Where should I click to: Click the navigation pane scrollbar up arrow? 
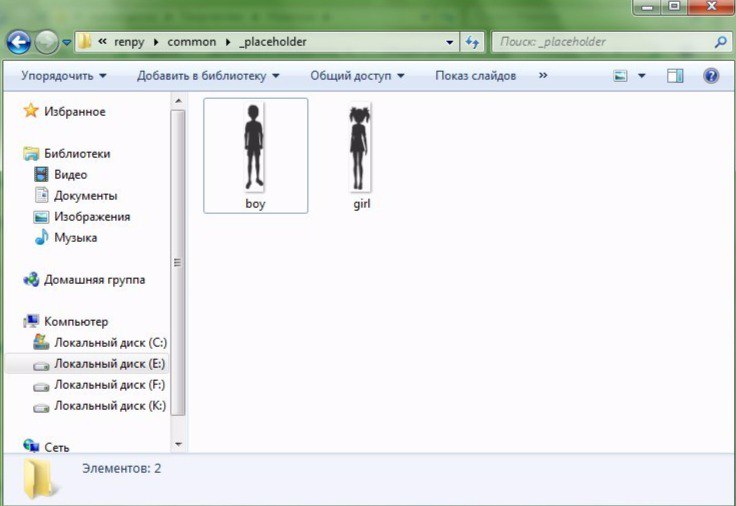pos(178,100)
